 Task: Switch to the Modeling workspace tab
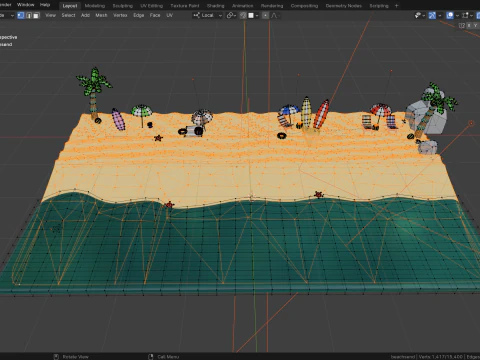coord(95,6)
